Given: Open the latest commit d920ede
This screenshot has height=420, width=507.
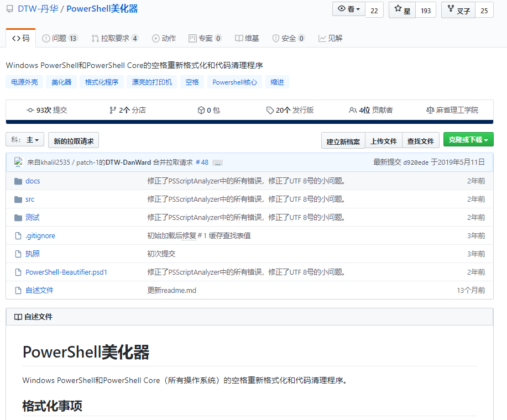Looking at the screenshot, I should click(415, 162).
